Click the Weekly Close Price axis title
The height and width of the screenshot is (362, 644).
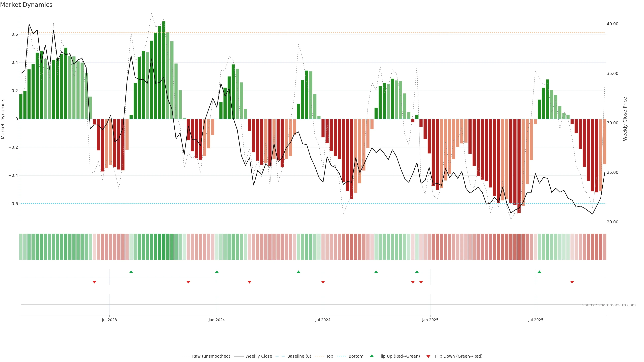coord(625,119)
